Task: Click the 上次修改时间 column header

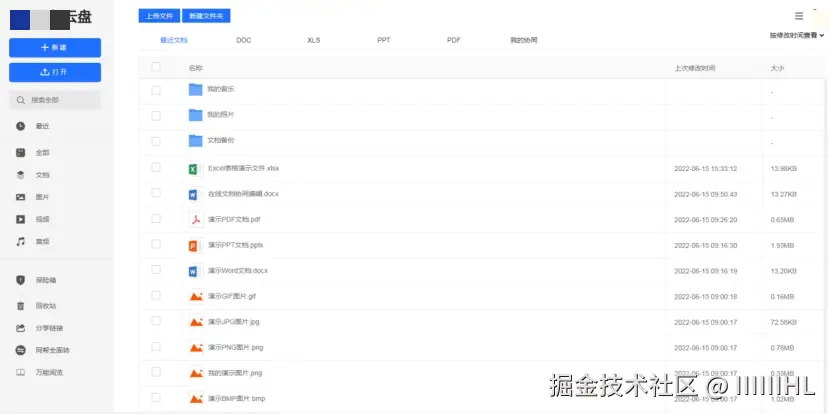Action: (x=695, y=68)
